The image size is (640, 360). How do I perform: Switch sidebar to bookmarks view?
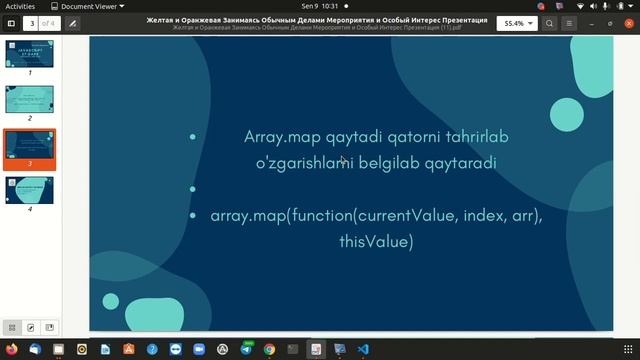[49, 328]
